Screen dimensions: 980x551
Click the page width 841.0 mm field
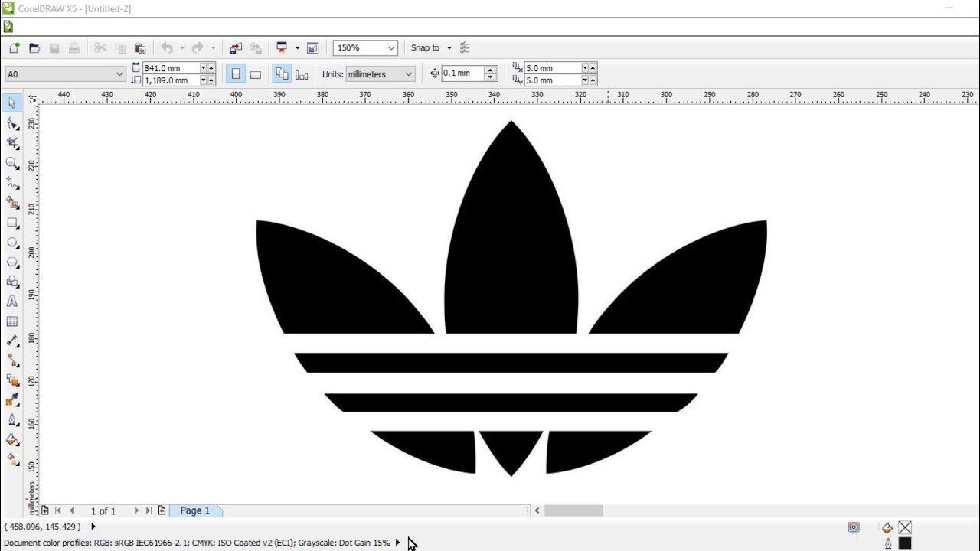[171, 68]
